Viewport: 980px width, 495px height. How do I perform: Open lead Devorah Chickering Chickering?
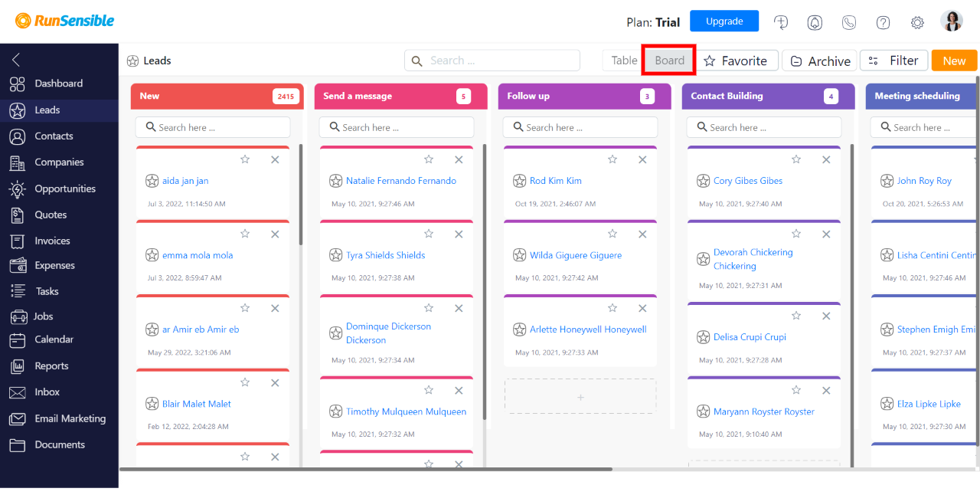753,259
